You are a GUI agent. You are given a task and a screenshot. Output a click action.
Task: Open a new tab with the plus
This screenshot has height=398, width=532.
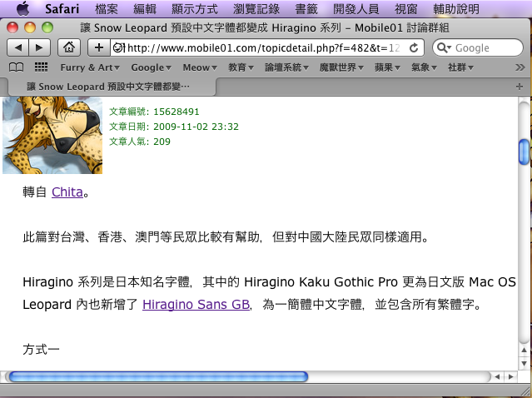click(520, 87)
